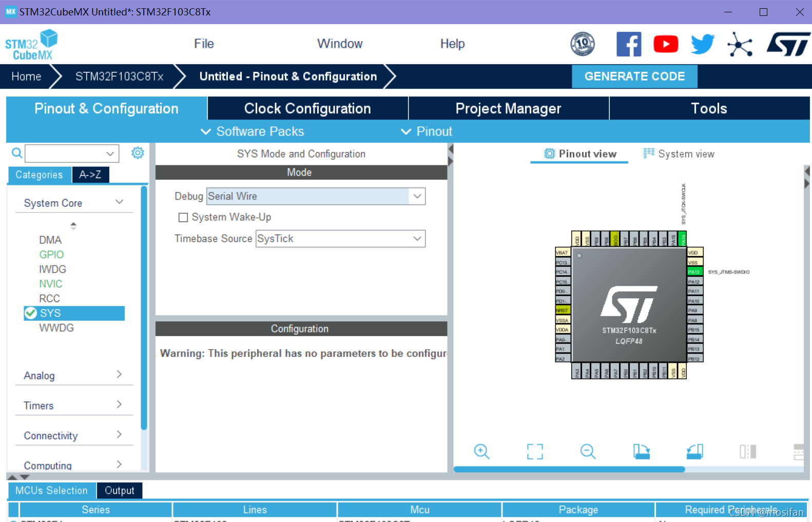Zoom out of the pinout view
Viewport: 812px width, 522px height.
click(x=588, y=451)
